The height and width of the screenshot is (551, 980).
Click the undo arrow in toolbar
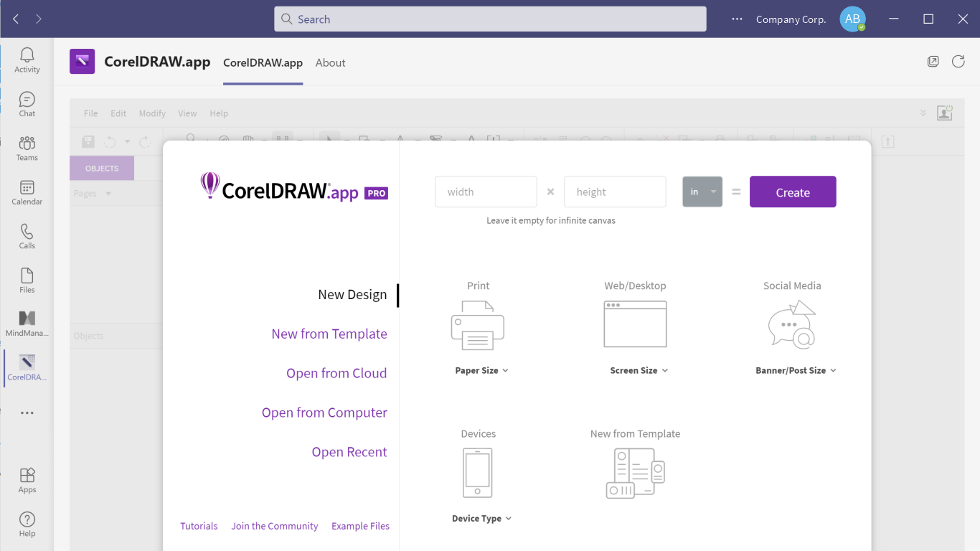click(110, 142)
